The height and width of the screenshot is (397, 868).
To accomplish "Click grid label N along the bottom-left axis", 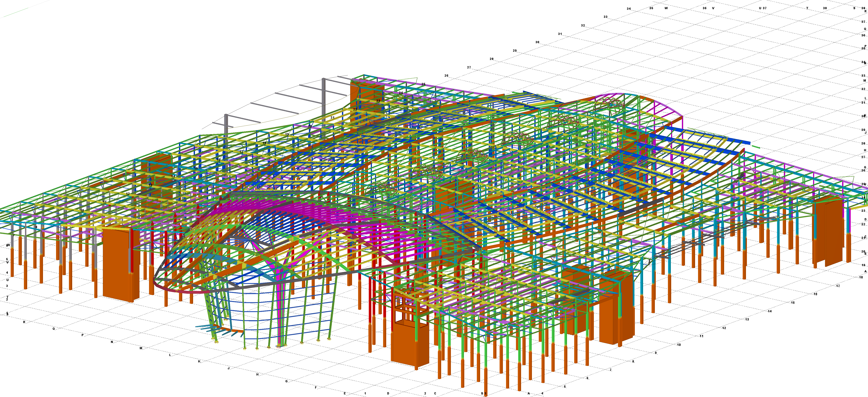I will point(112,342).
